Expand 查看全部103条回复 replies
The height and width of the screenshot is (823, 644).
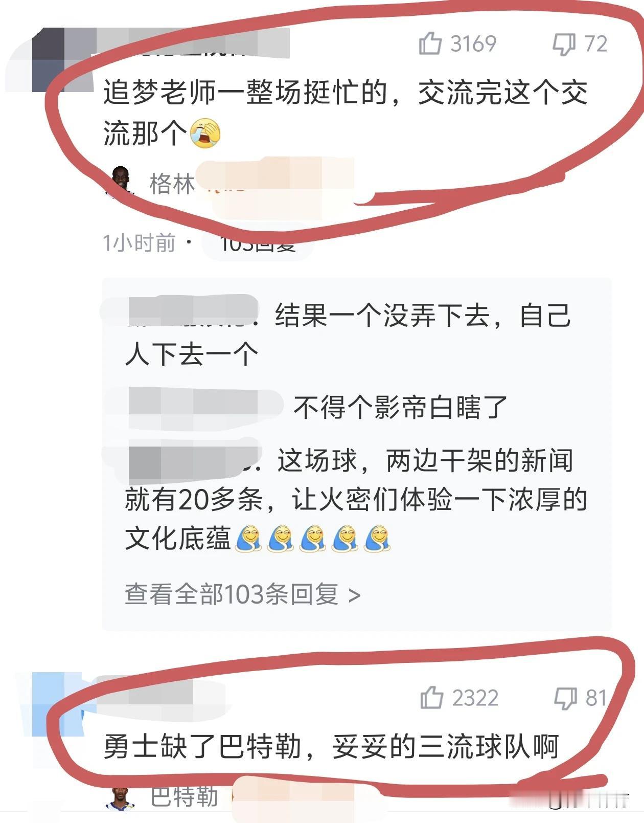point(243,594)
